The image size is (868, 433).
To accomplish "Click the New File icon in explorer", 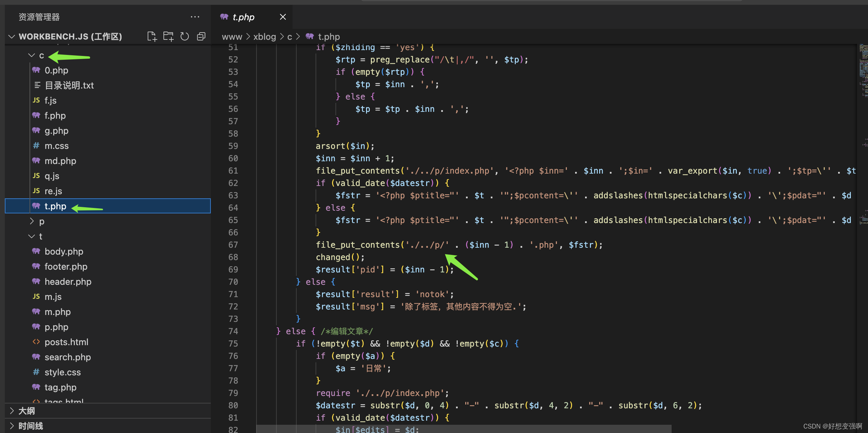I will point(152,36).
